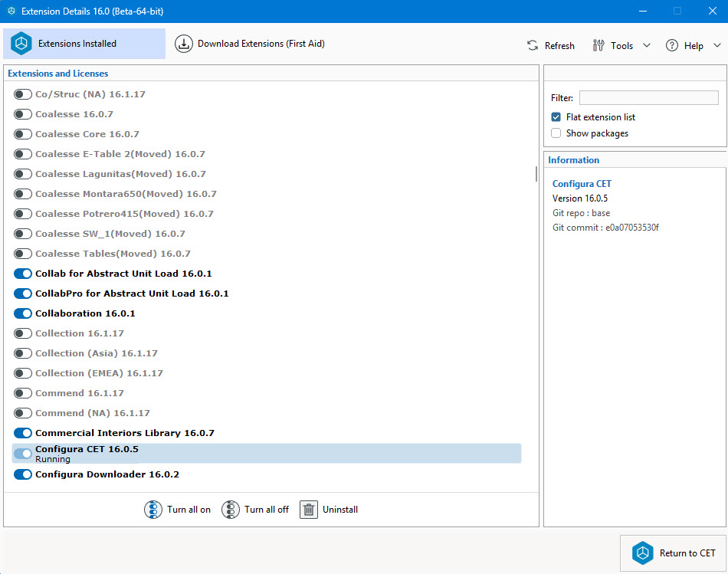Click the Configura CET 16.0.5 toggle
This screenshot has height=574, width=728.
23,454
